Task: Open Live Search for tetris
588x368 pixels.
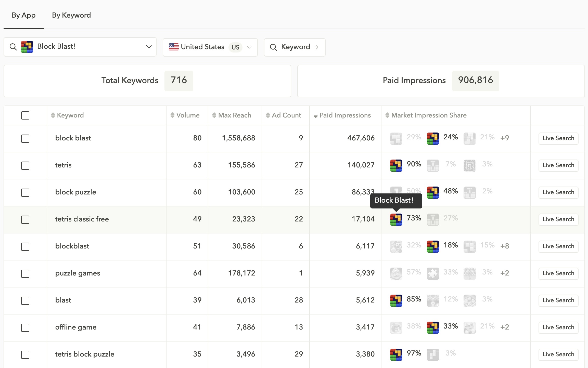Action: tap(558, 165)
